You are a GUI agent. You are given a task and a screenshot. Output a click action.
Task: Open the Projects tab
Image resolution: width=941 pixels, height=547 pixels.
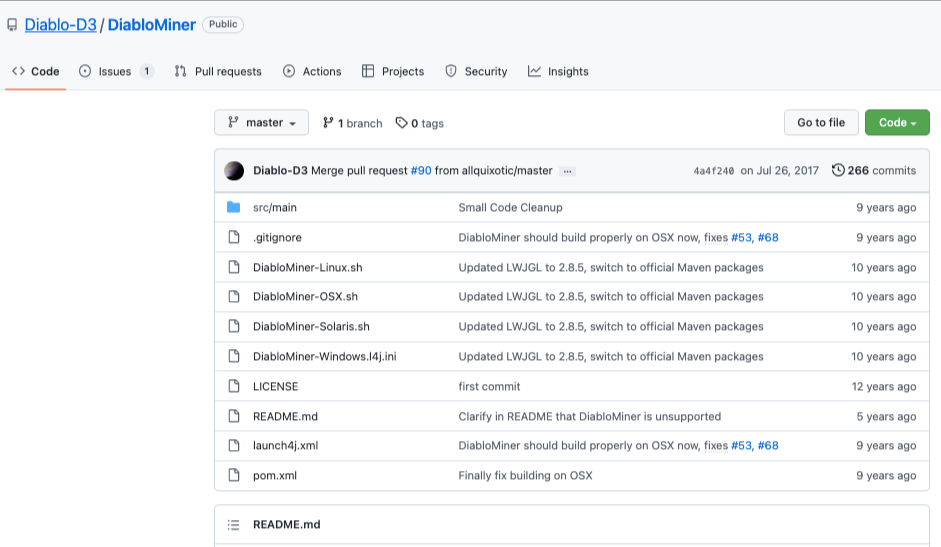click(x=393, y=71)
